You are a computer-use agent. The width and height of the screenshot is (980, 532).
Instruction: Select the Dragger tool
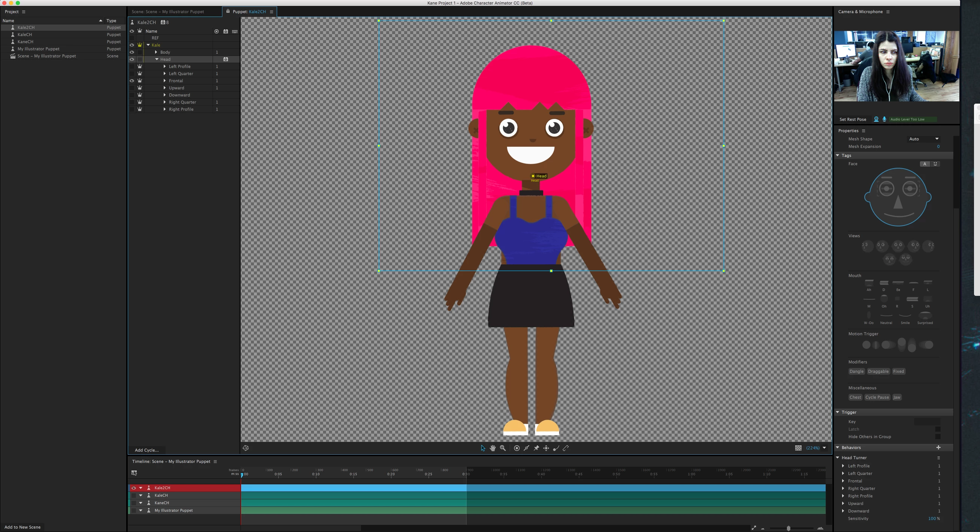tap(546, 448)
